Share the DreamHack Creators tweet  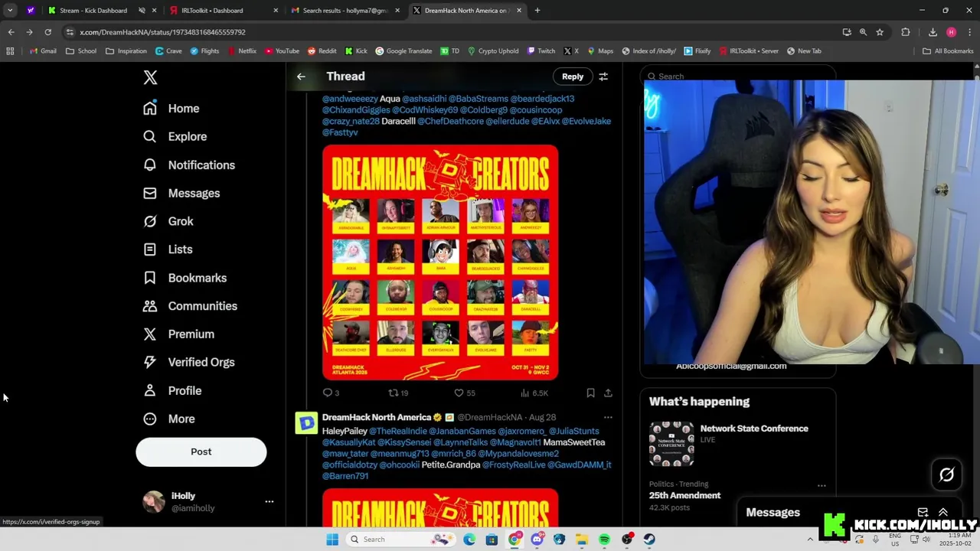(608, 393)
